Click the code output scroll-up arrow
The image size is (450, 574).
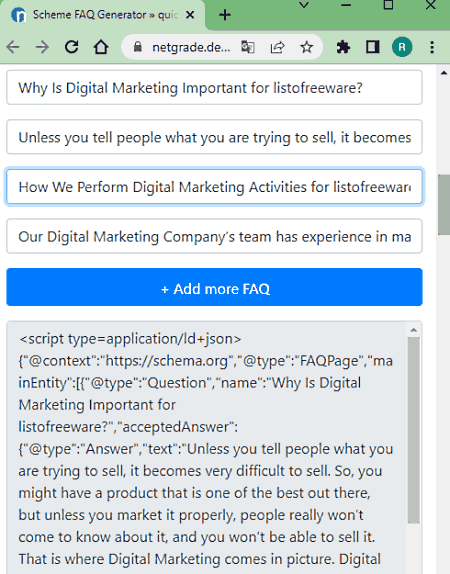(x=414, y=330)
